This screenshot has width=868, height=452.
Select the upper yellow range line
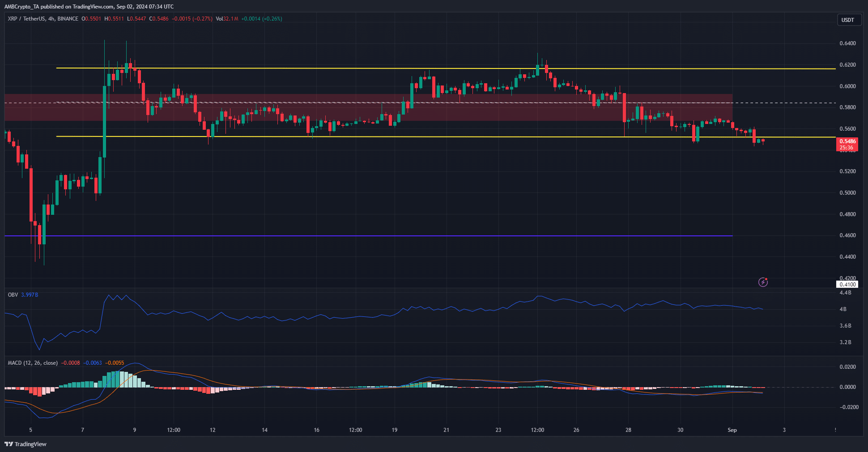tap(446, 68)
